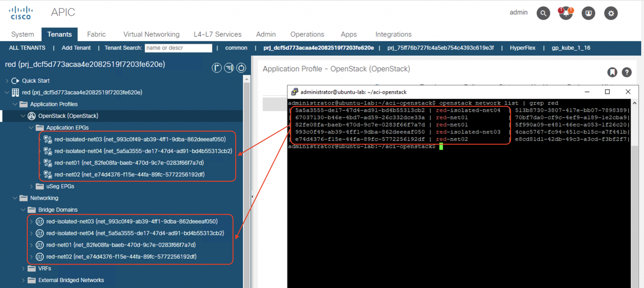The height and width of the screenshot is (288, 644).
Task: Click the refresh icon in tenant panel
Action: 241,68
